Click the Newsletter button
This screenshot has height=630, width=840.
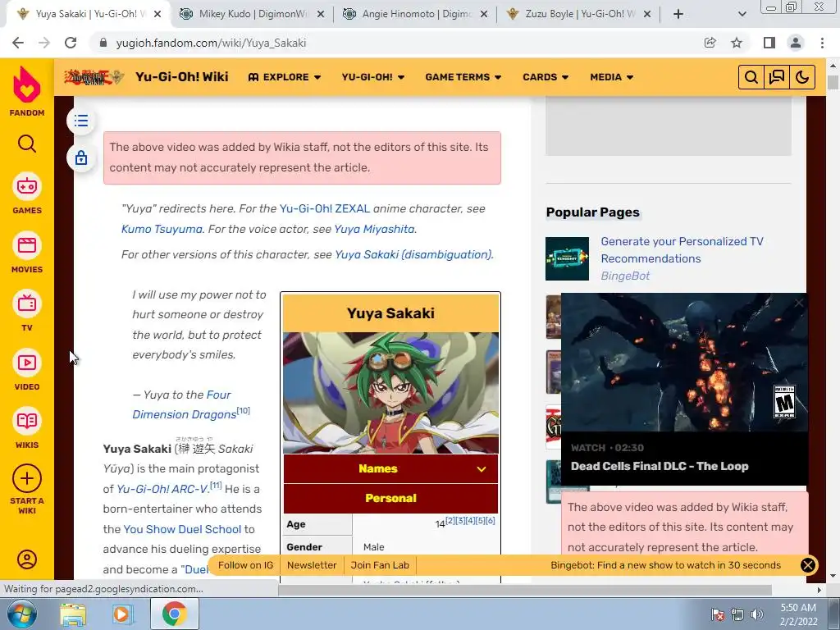click(x=312, y=565)
